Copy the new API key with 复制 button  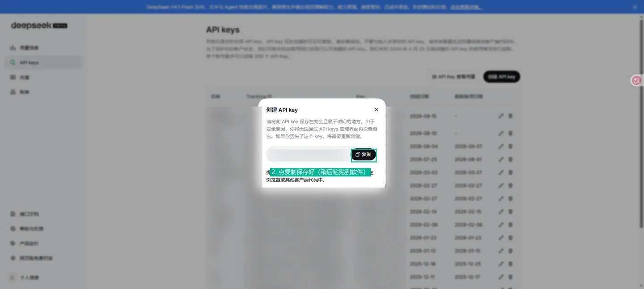(364, 155)
